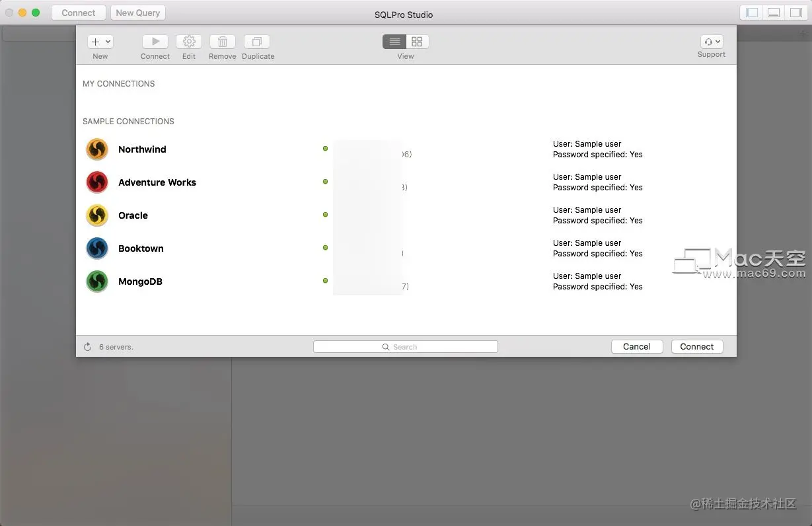Click the green window zoom button
812x526 pixels.
pos(36,13)
